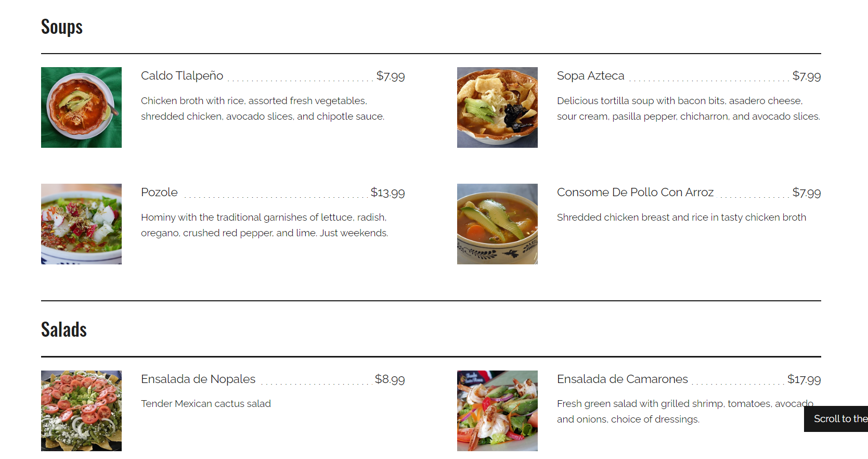Select the Pozole menu title
Image resolution: width=868 pixels, height=459 pixels.
pyautogui.click(x=159, y=193)
